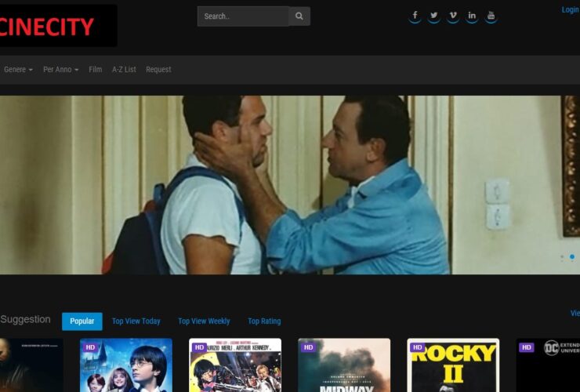The height and width of the screenshot is (392, 580).
Task: Expand the Per Anno dropdown menu
Action: 60,70
